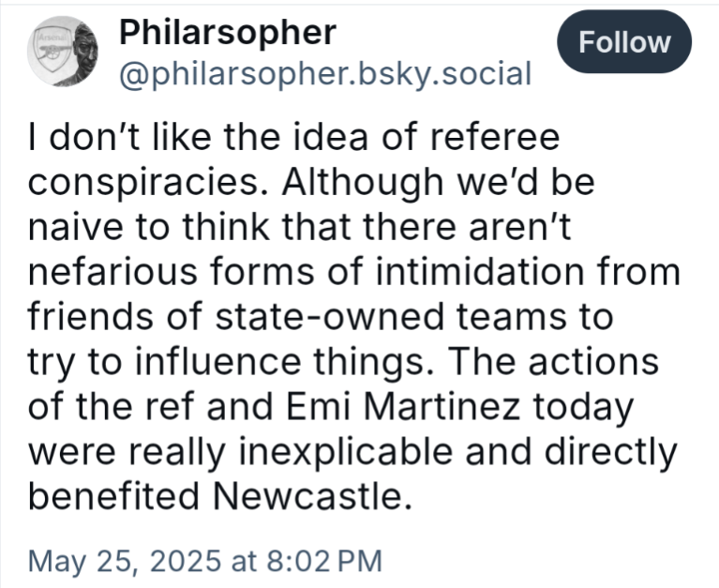Viewport: 719px width, 588px height.
Task: Open the @philarsopher.bsky.social handle link
Action: tap(325, 74)
